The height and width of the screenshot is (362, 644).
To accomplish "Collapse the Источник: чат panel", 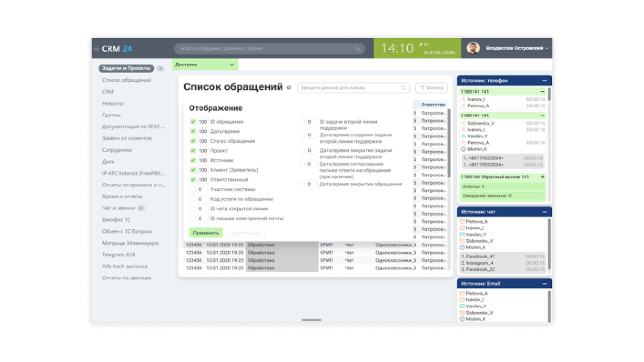I will point(544,212).
